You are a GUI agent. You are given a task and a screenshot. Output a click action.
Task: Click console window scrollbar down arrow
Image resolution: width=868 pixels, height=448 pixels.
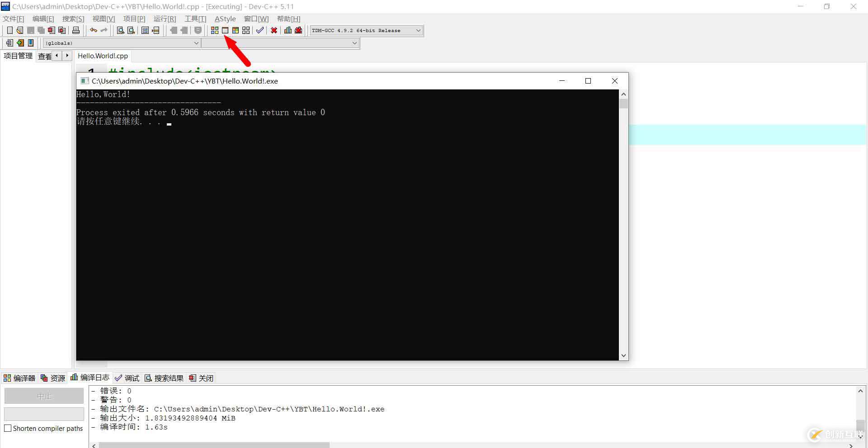623,355
